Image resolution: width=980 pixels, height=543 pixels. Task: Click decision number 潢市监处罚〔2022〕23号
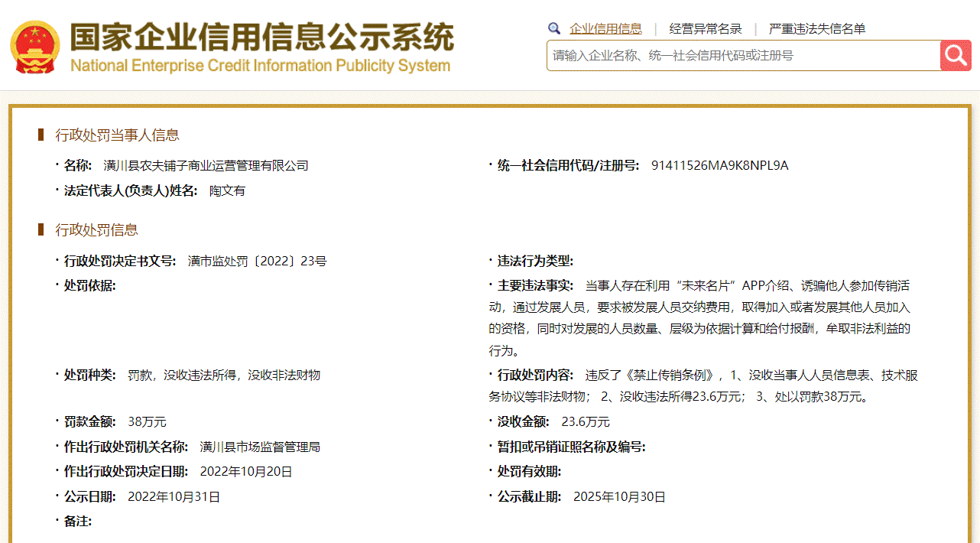point(257,262)
